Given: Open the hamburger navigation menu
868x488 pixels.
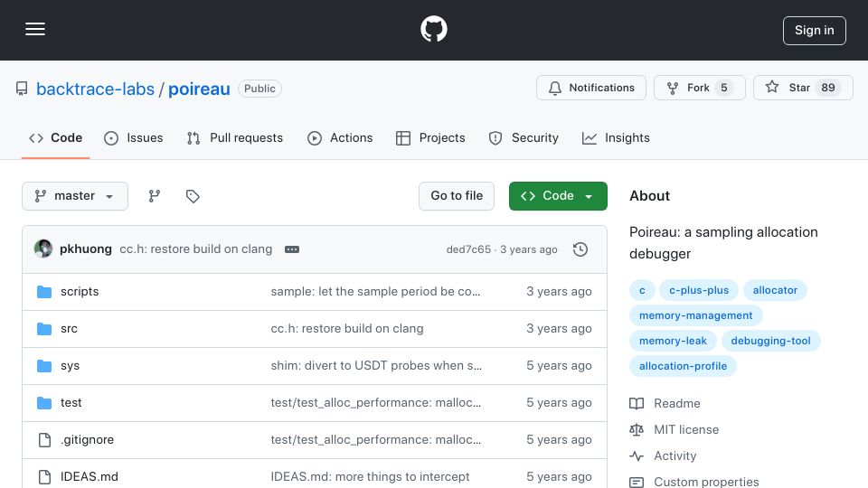Looking at the screenshot, I should [x=35, y=29].
